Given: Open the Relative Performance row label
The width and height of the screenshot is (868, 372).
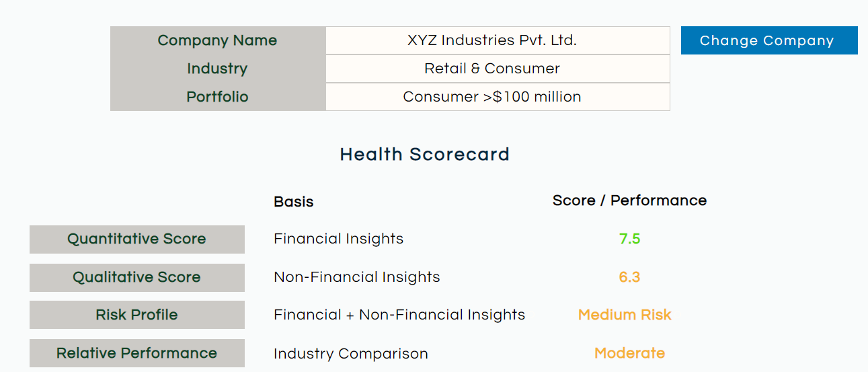Looking at the screenshot, I should point(137,353).
